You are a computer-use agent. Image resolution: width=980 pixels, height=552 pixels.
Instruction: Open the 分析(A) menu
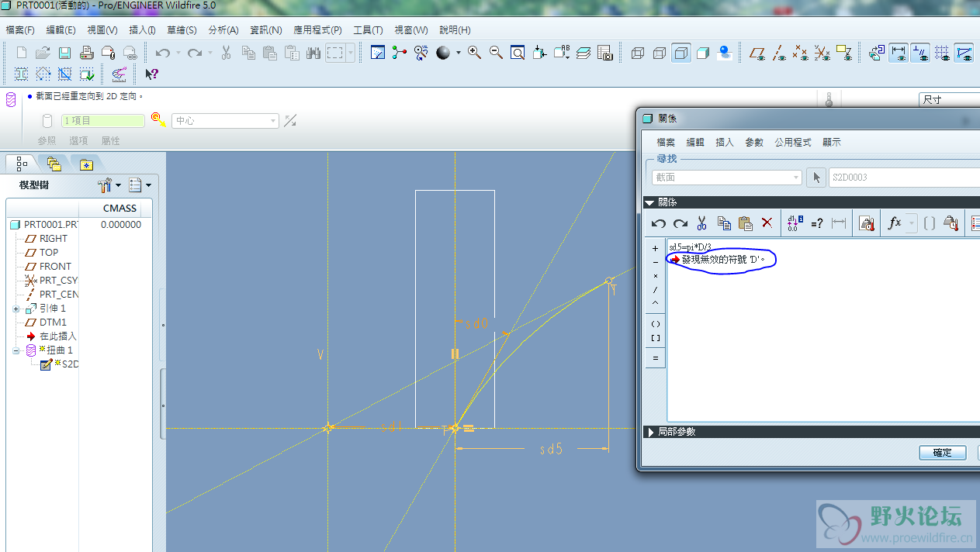pyautogui.click(x=223, y=30)
